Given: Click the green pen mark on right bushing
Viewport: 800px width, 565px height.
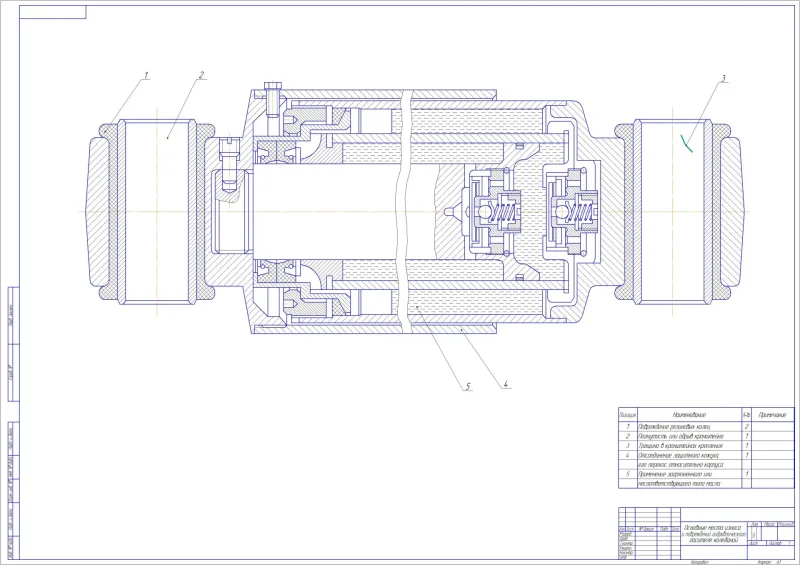Looking at the screenshot, I should (687, 143).
